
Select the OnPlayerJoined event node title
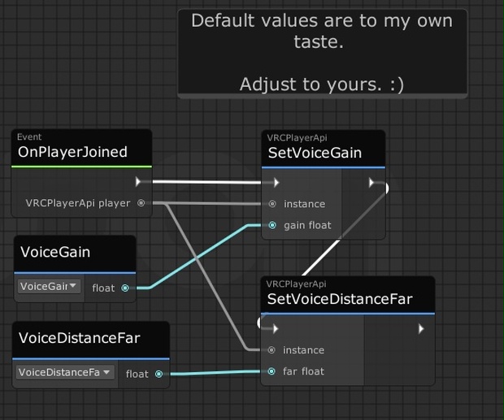(72, 152)
